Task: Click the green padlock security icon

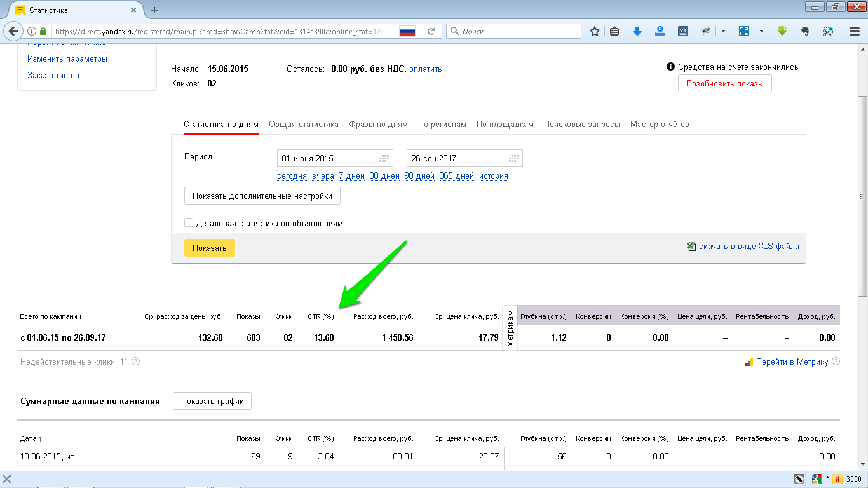Action: point(43,31)
